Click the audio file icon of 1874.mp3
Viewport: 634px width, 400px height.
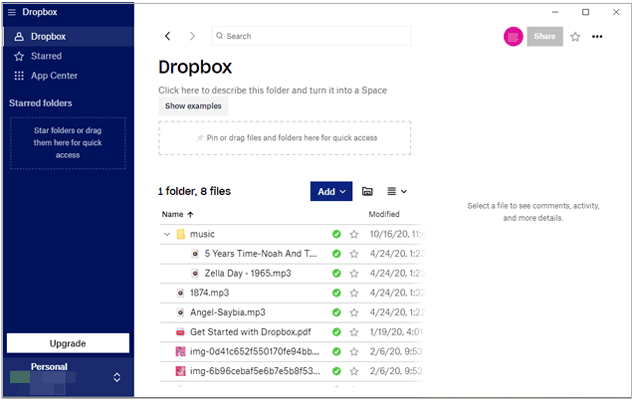point(180,293)
